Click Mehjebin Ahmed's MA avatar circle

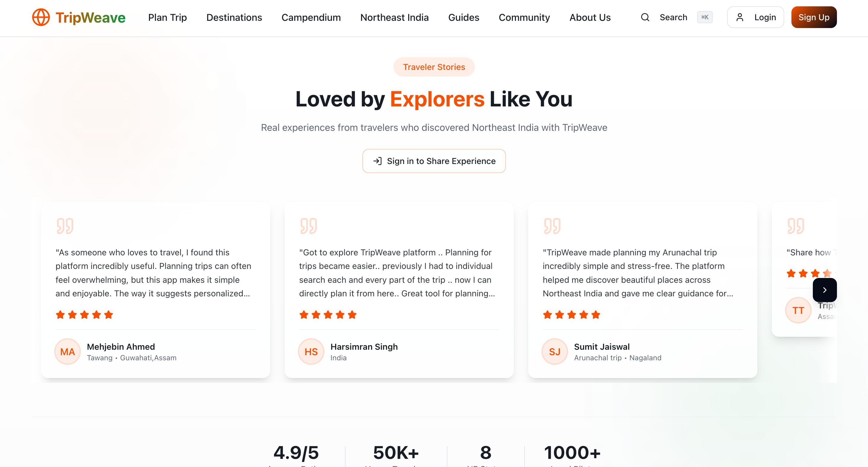67,352
